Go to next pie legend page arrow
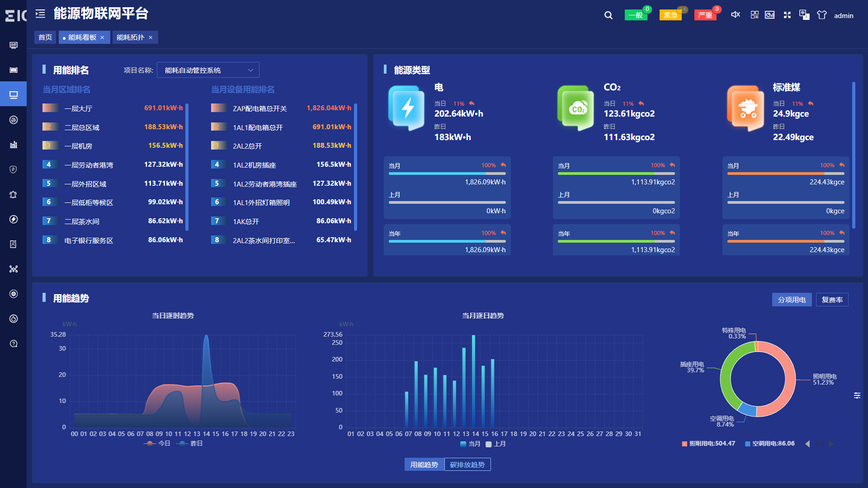Screen dimensions: 868x488 point(831,444)
